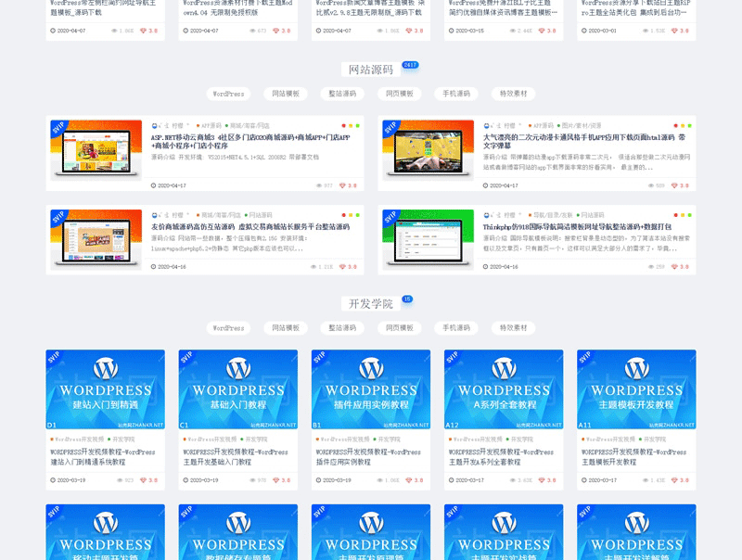Open the 大气漂亮的二次元动漫卡通风格 article title
742x560 pixels.
[584, 142]
